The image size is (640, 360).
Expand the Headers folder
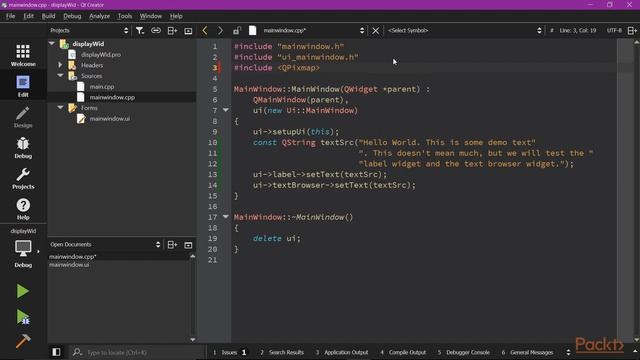pos(60,65)
